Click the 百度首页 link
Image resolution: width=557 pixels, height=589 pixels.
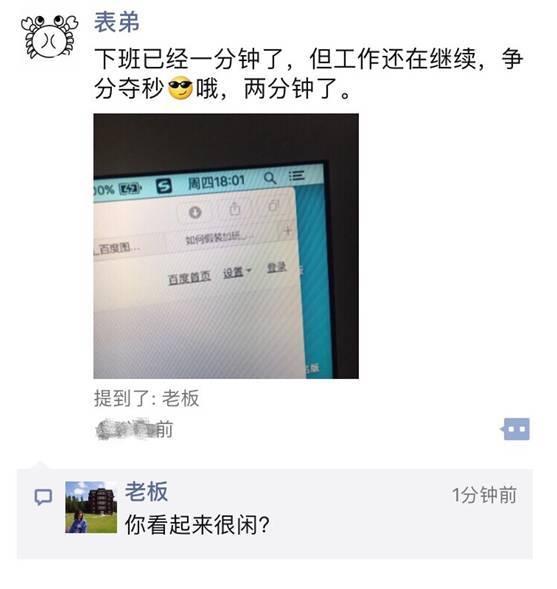tap(190, 278)
